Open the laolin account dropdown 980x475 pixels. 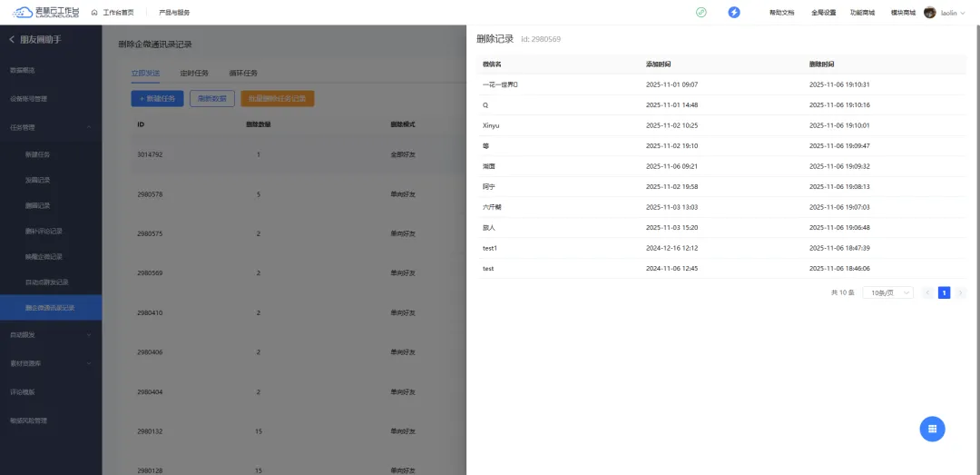[953, 13]
